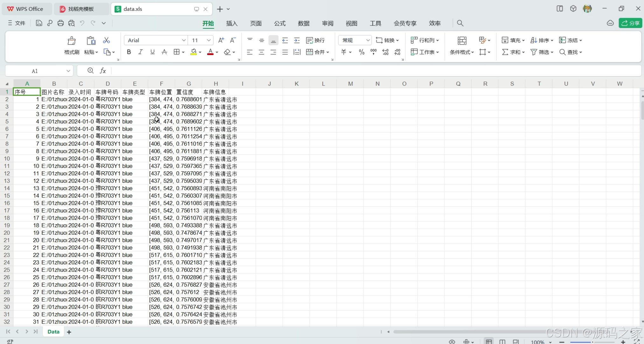
Task: Select the Format Painter brush icon
Action: point(72,40)
